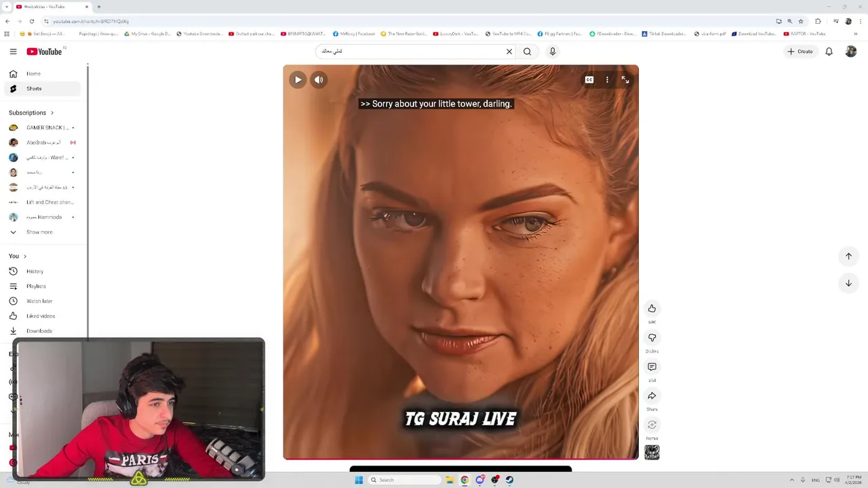Click the browser back arrow
The width and height of the screenshot is (868, 488).
7,21
